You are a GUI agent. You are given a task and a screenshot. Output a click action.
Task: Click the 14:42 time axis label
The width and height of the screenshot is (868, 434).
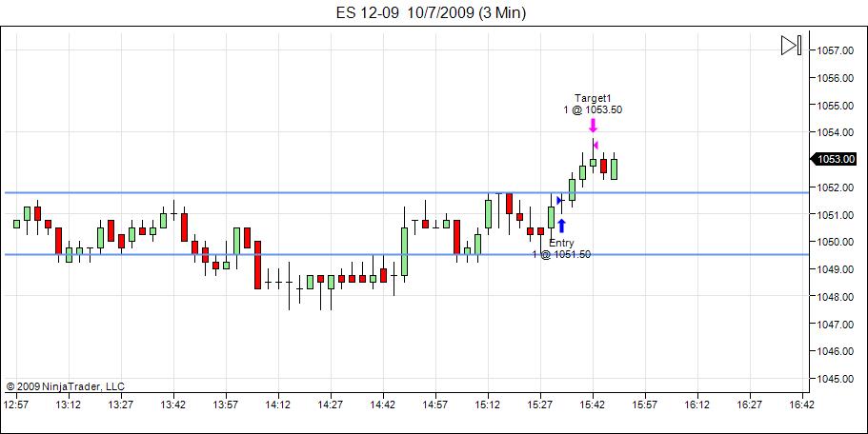pos(382,404)
